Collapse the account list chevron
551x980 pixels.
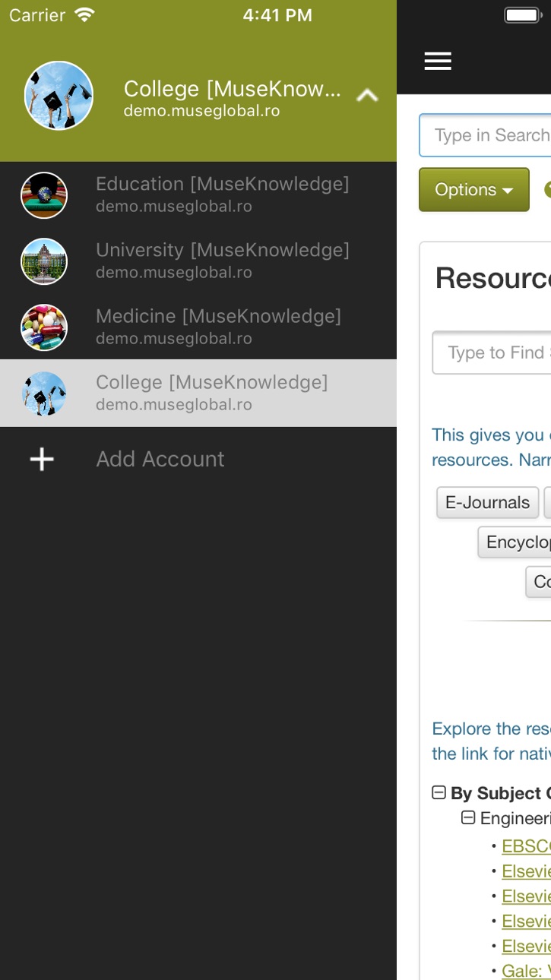point(367,96)
